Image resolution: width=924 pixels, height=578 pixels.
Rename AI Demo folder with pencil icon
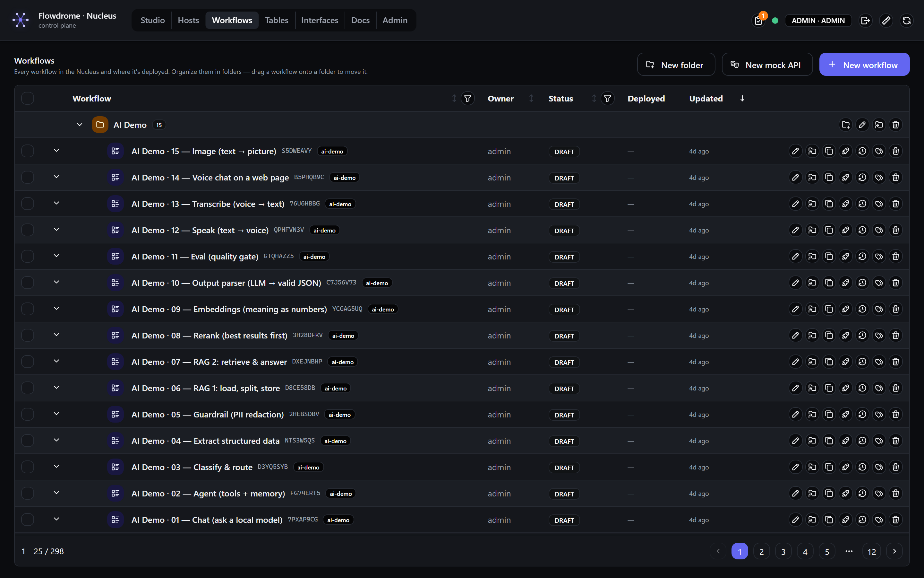tap(862, 125)
